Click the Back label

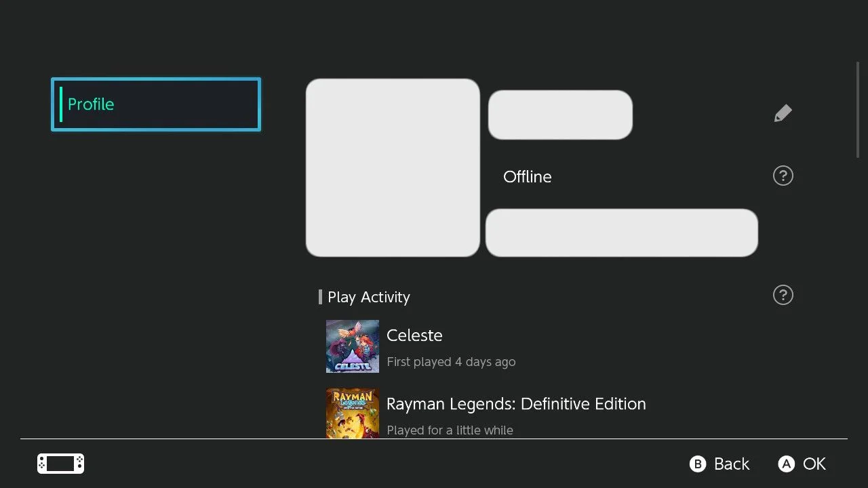(731, 464)
